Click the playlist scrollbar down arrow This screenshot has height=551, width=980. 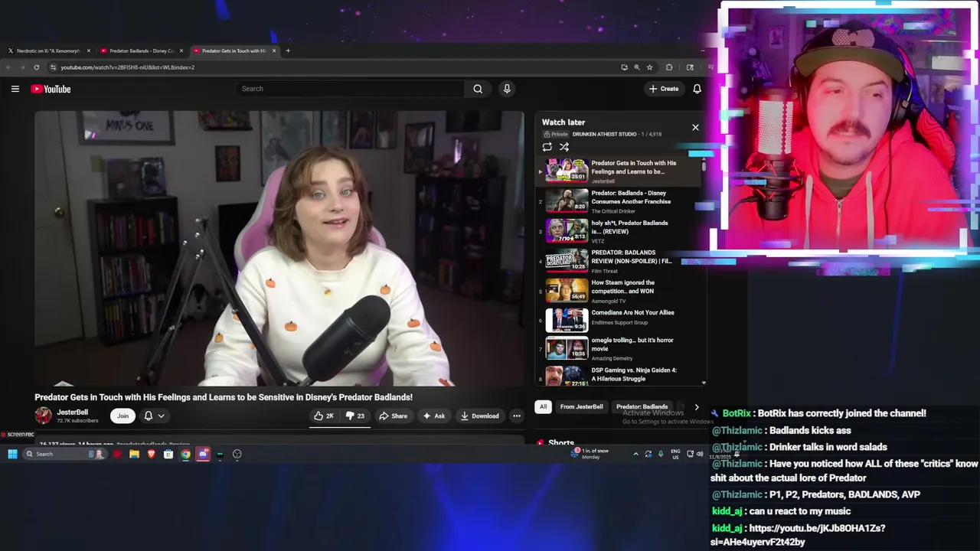704,382
